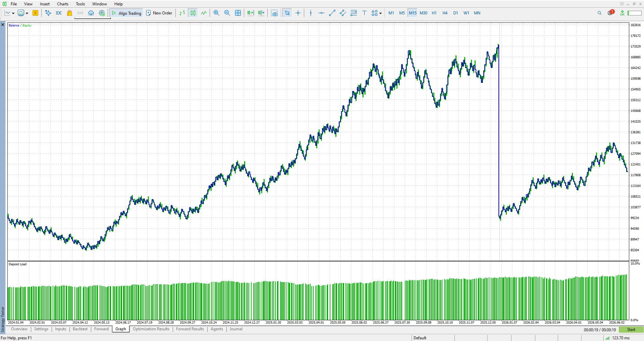Image resolution: width=644 pixels, height=341 pixels.
Task: Switch to the Backtest tab
Action: click(x=80, y=329)
